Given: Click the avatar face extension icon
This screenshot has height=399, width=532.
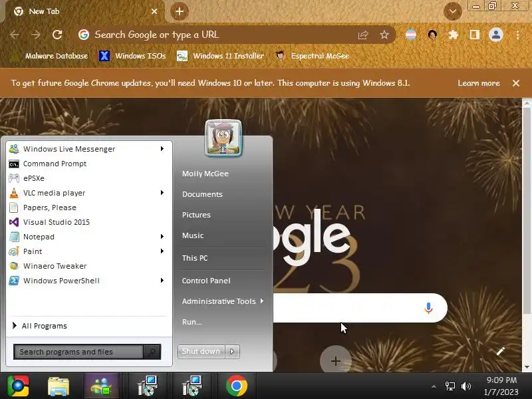Looking at the screenshot, I should tap(432, 35).
